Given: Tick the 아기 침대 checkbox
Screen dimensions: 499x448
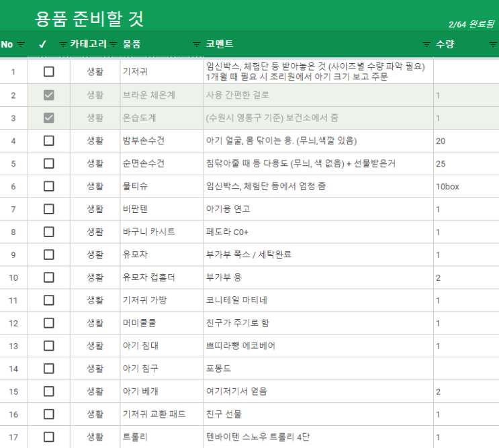Looking at the screenshot, I should [48, 346].
